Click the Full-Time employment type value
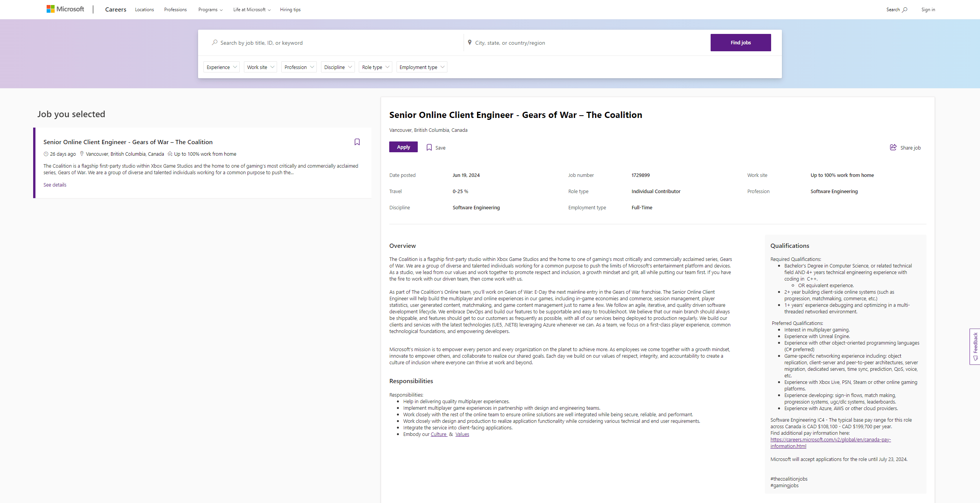The width and height of the screenshot is (980, 503). [642, 208]
